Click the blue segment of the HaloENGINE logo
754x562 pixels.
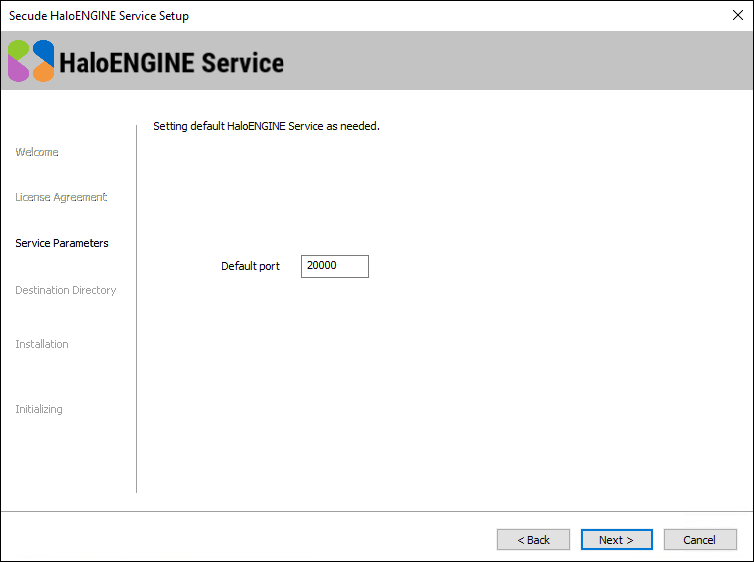pyautogui.click(x=44, y=50)
